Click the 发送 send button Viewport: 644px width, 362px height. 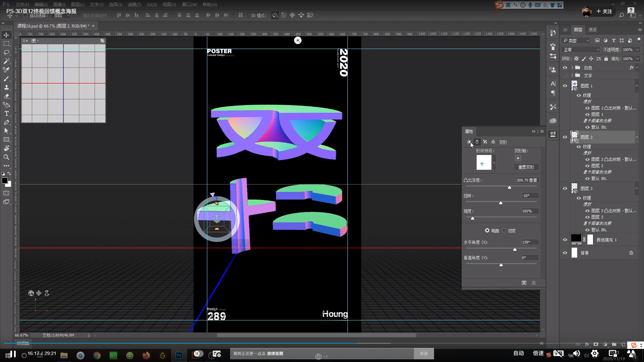click(424, 353)
